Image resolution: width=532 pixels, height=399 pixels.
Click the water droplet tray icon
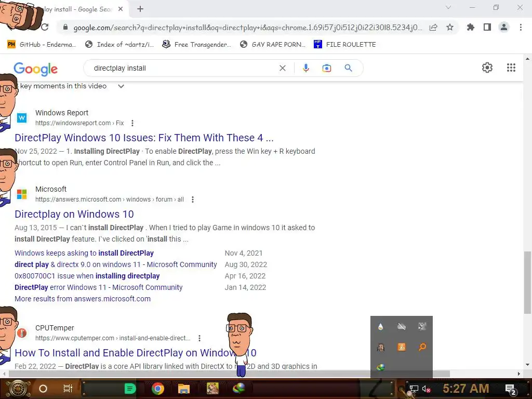point(380,326)
